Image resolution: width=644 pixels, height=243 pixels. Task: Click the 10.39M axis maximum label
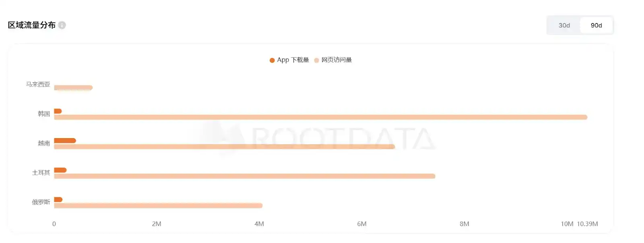(x=587, y=224)
